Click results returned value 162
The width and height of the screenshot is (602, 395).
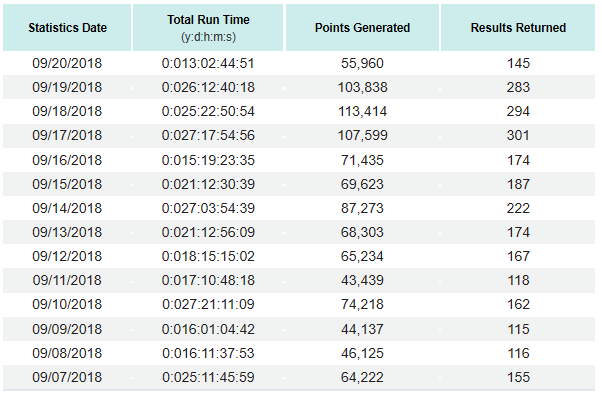518,304
